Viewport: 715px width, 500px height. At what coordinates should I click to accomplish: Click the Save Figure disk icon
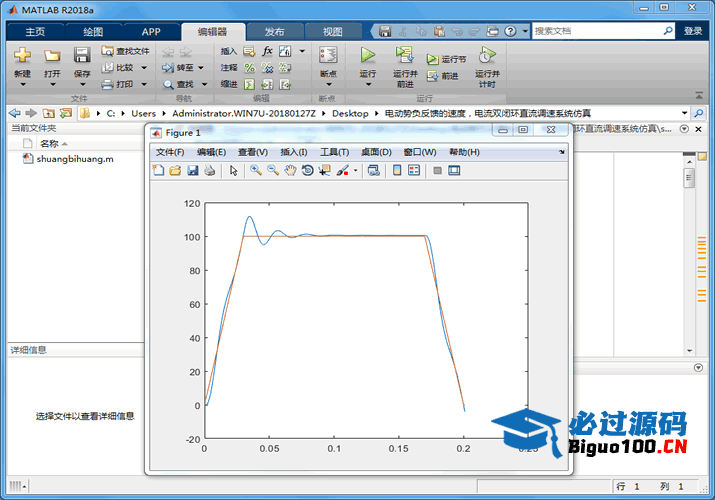click(x=192, y=171)
